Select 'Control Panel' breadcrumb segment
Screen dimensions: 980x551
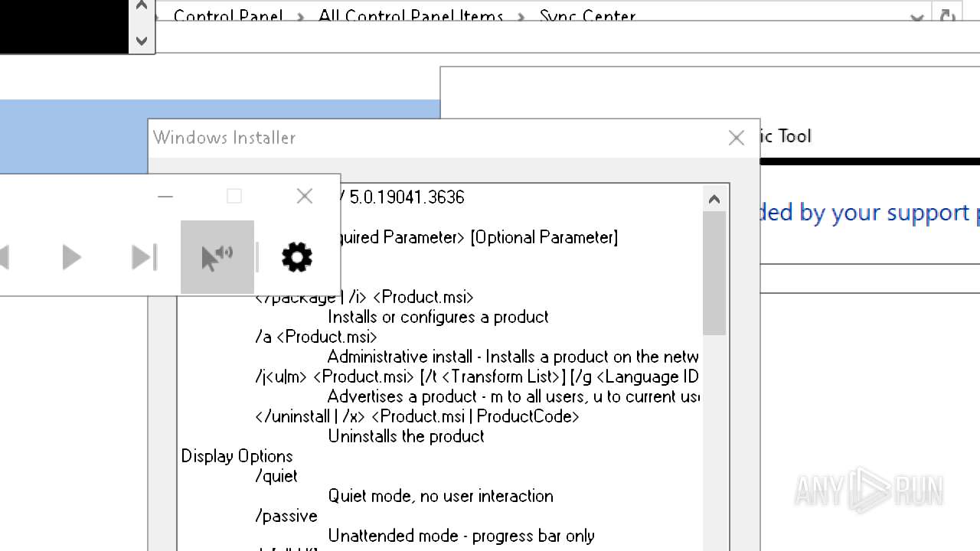click(x=228, y=17)
